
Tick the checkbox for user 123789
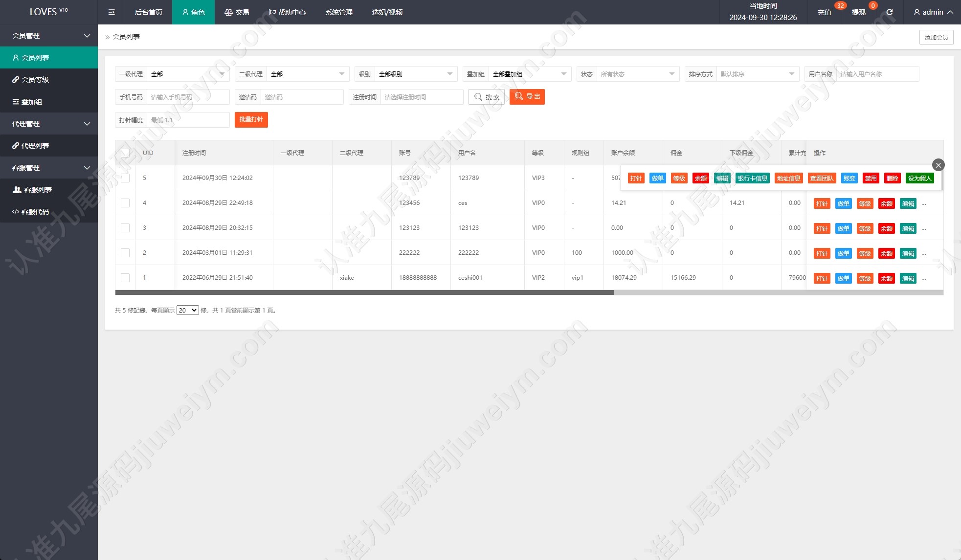coord(125,178)
